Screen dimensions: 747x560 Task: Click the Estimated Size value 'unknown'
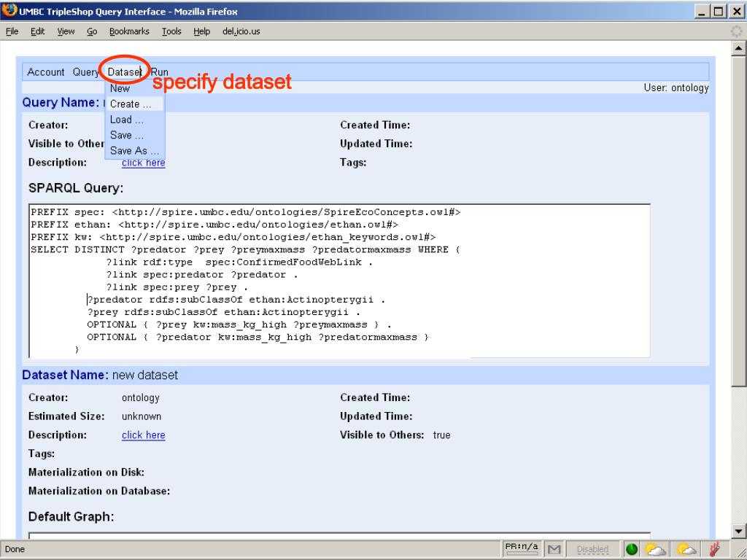coord(142,416)
